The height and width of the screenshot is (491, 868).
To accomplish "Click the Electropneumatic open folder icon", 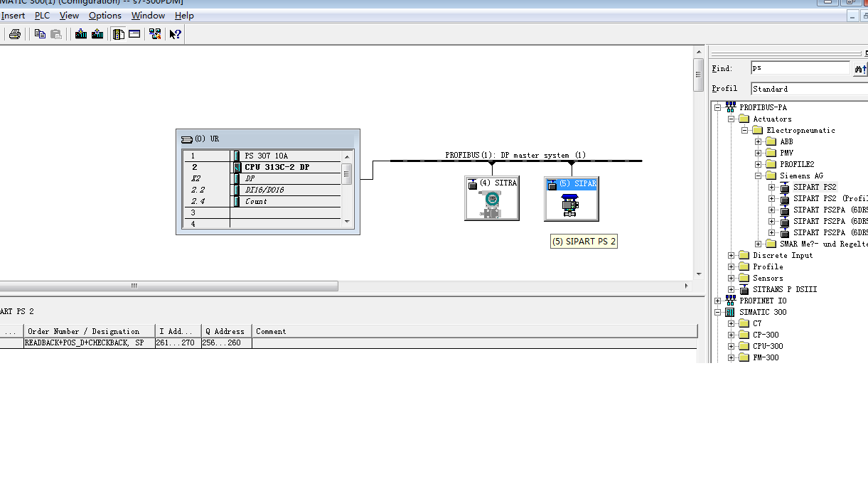I will coord(757,130).
